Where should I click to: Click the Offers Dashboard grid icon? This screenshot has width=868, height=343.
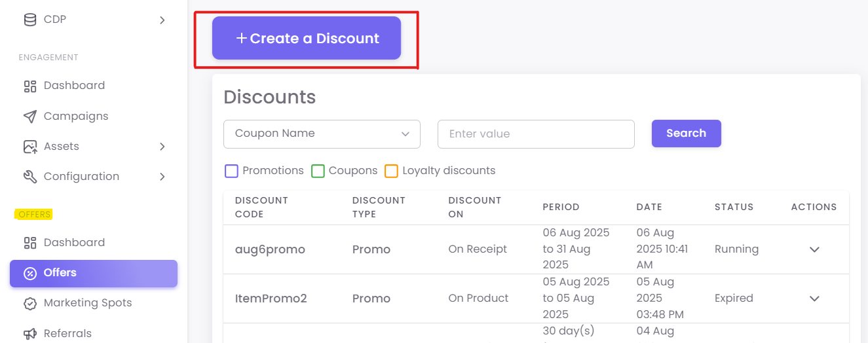pyautogui.click(x=30, y=243)
